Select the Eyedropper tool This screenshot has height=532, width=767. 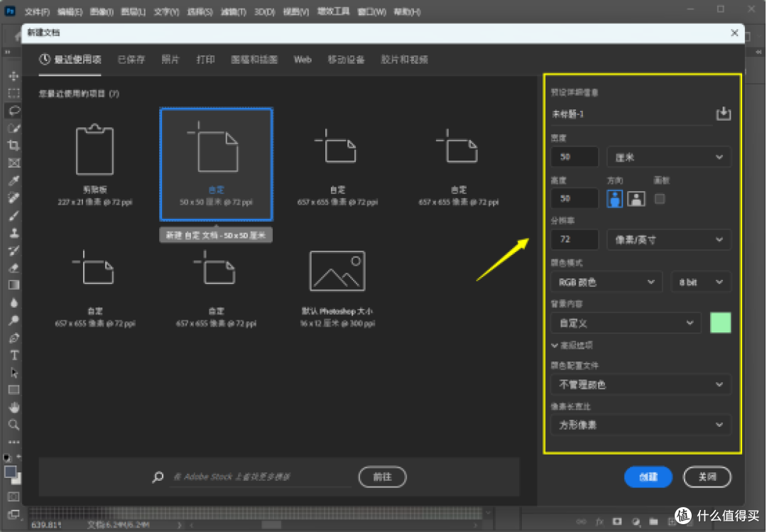[x=13, y=180]
